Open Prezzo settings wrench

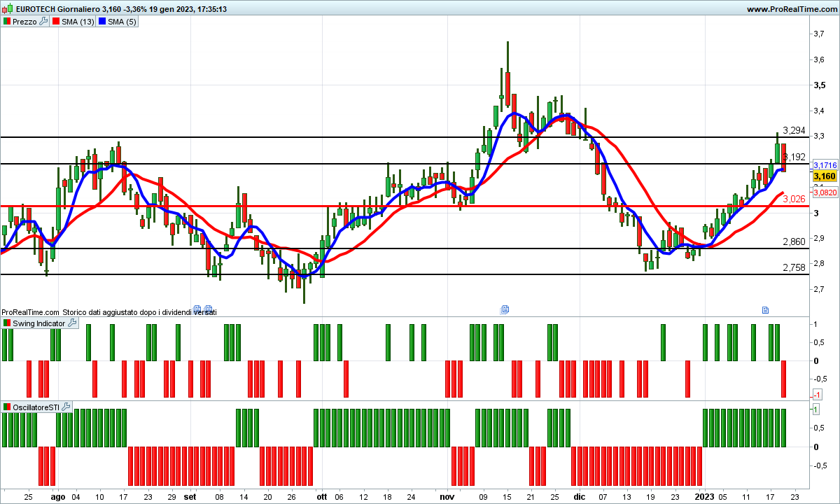tap(43, 22)
